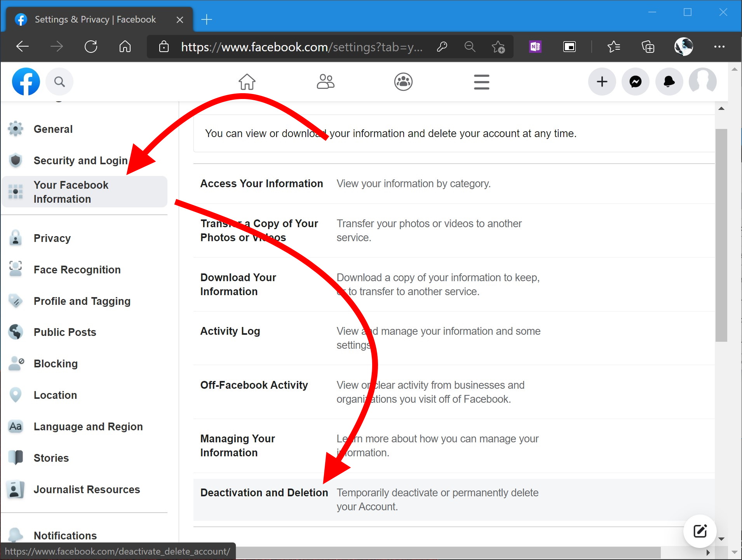Open Stories settings in sidebar
The width and height of the screenshot is (742, 560).
[85, 458]
